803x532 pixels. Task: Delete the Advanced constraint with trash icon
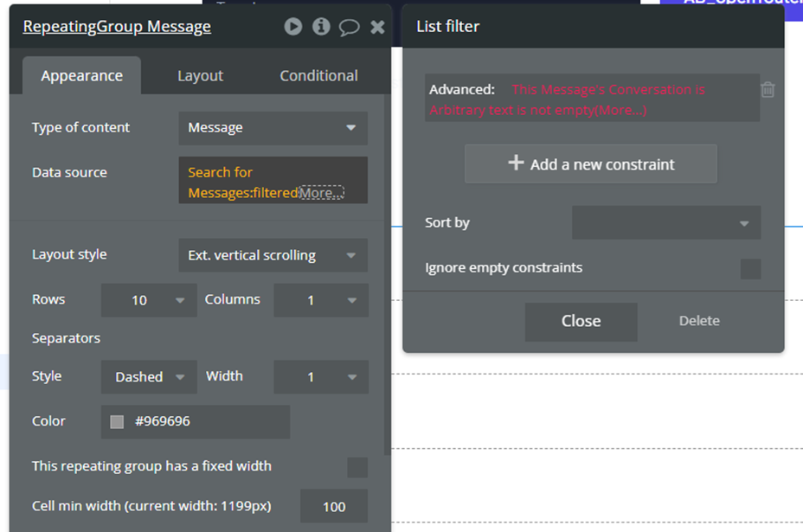(768, 90)
